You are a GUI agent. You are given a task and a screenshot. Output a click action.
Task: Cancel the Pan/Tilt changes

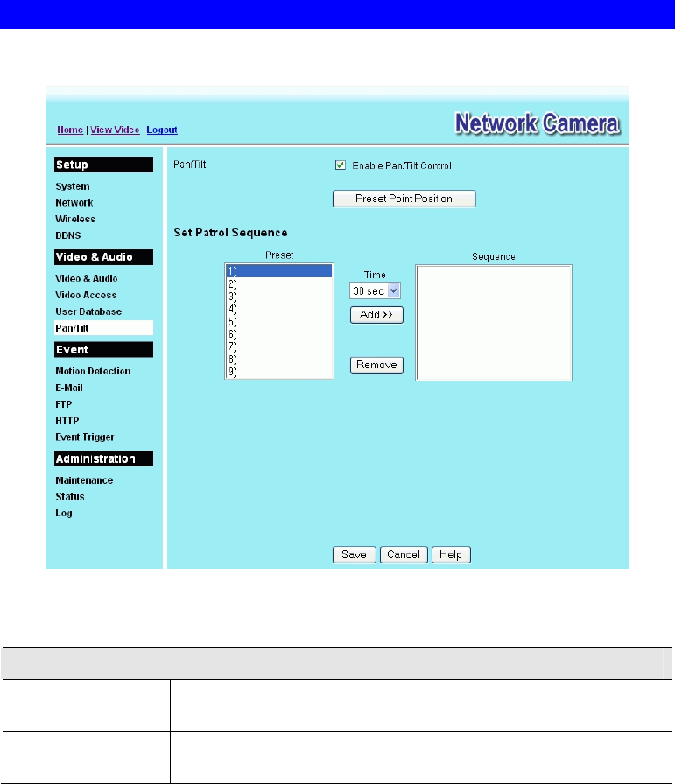tap(404, 555)
